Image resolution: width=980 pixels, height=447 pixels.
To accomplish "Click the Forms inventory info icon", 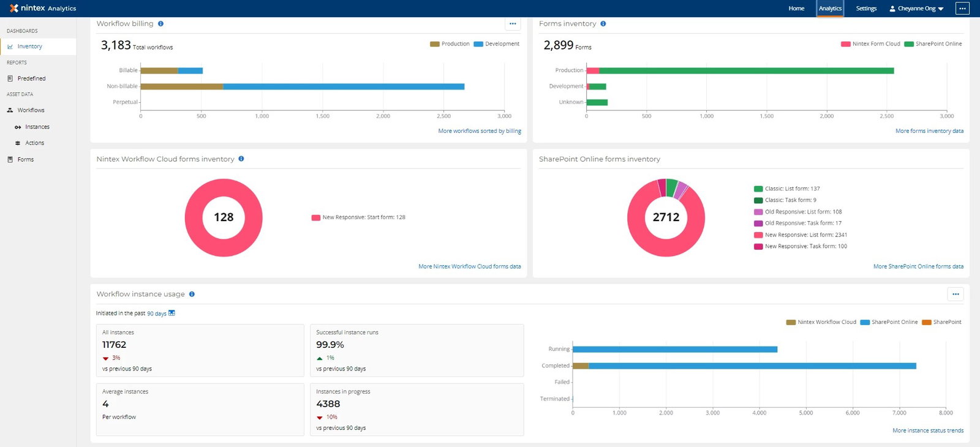I will [x=603, y=24].
